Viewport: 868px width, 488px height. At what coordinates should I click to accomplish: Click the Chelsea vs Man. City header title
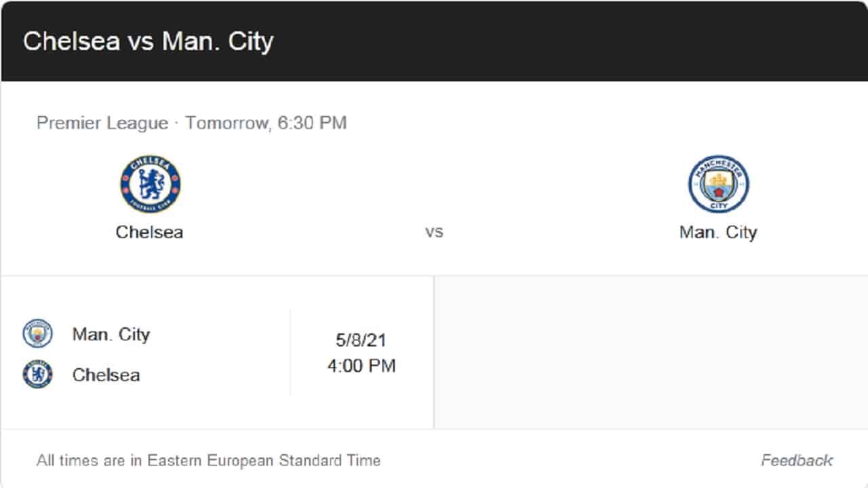pyautogui.click(x=148, y=41)
